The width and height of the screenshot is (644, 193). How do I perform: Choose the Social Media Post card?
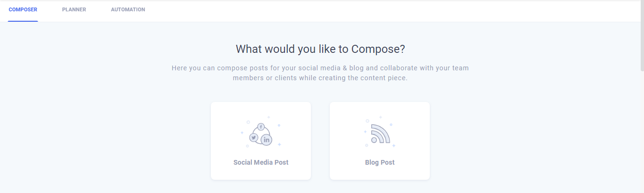tap(261, 141)
